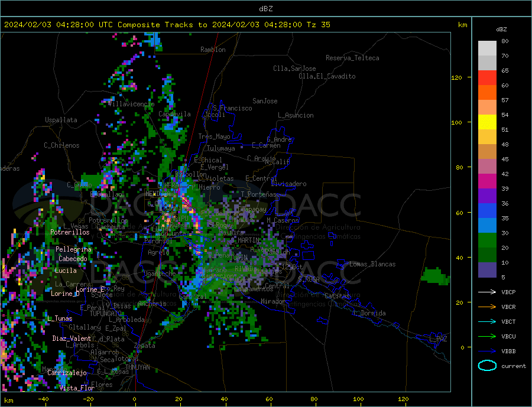Image resolution: width=532 pixels, height=407 pixels.
Task: Click the Ugarteche map label
Action: (160, 273)
